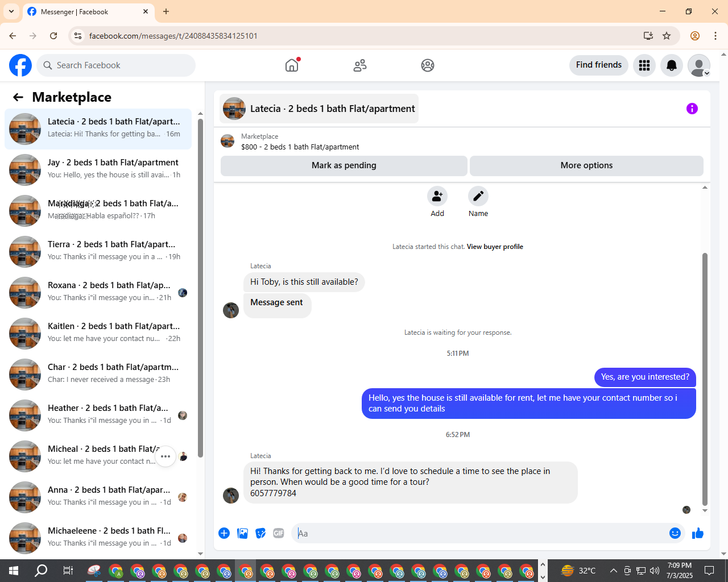Open Tierra's conversation in the list
This screenshot has width=728, height=582.
(x=98, y=252)
